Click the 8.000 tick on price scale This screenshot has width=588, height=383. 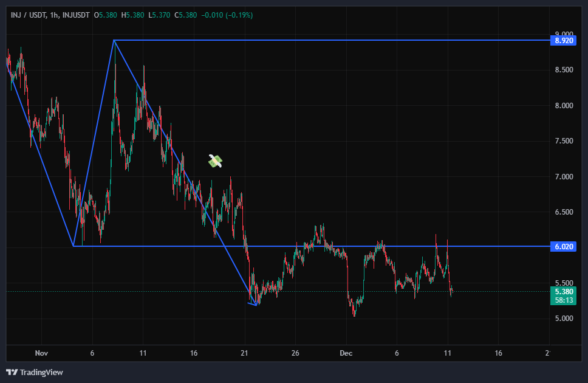coord(564,106)
